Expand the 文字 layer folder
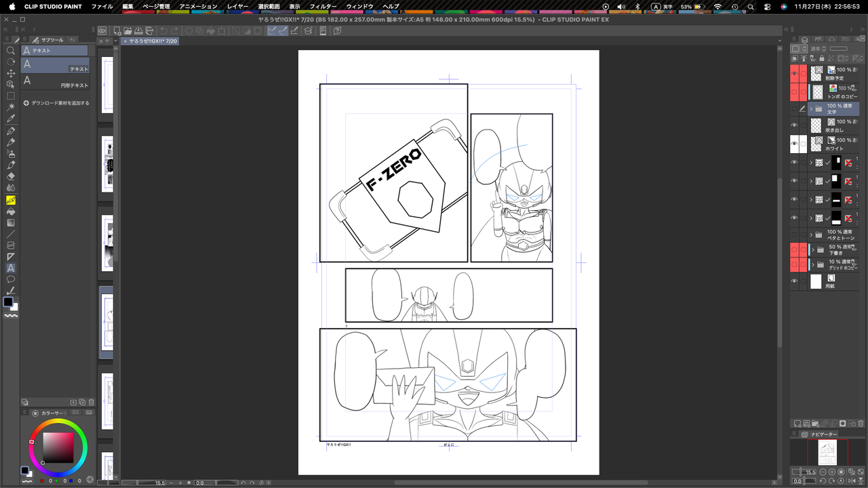 point(811,108)
